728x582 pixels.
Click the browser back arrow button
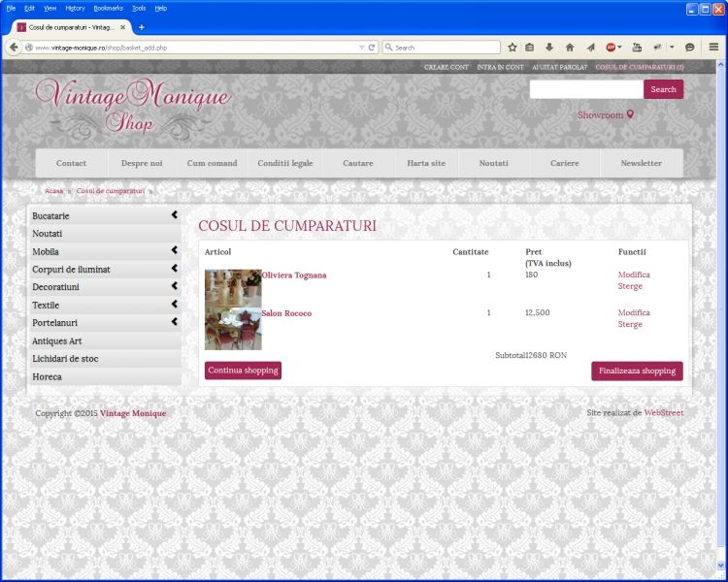pyautogui.click(x=14, y=47)
